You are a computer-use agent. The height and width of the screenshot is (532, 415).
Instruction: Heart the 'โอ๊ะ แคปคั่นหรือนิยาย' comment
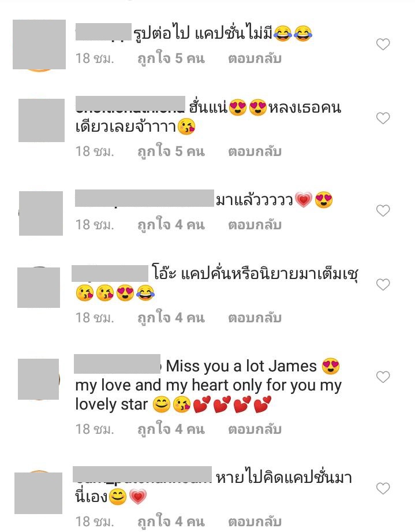383,284
